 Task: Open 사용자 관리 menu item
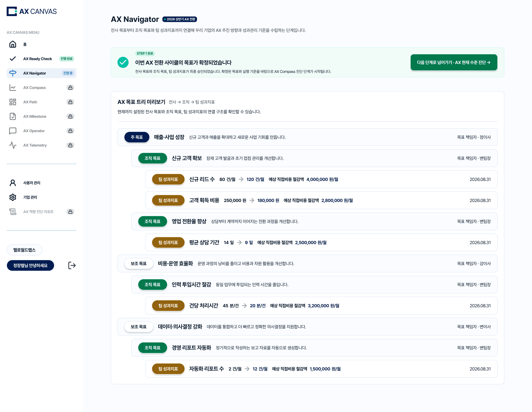click(x=42, y=183)
